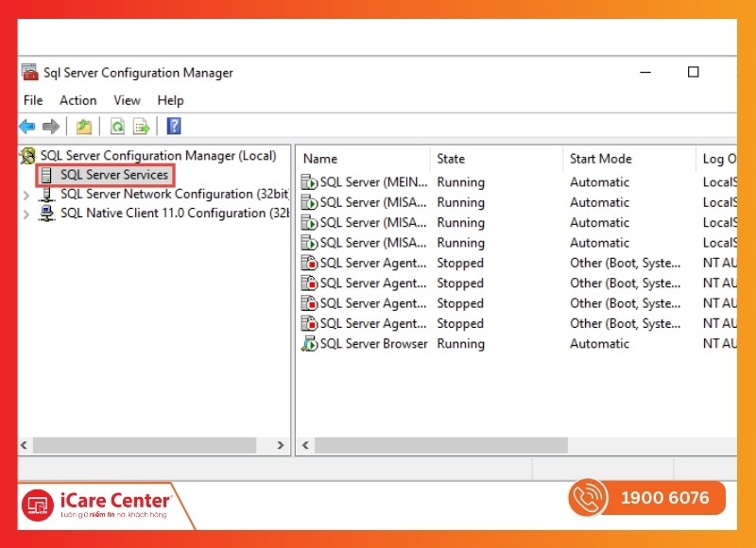The image size is (756, 548).
Task: Click Automatic start mode of SQL Server (MEIN...
Action: click(x=599, y=182)
